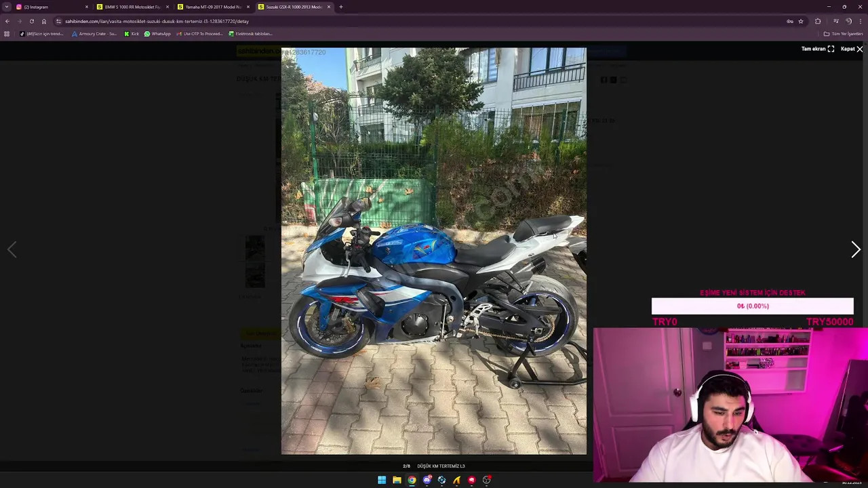Open the browser home page
The width and height of the screenshot is (868, 488).
pos(44,21)
